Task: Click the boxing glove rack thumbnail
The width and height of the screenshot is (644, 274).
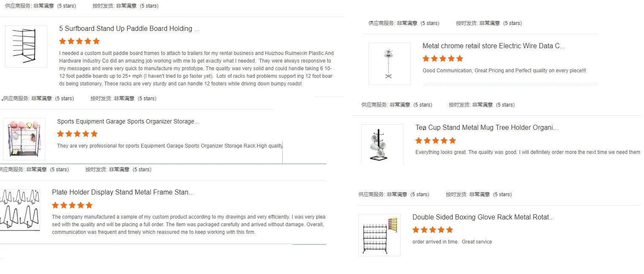Action: (x=379, y=235)
